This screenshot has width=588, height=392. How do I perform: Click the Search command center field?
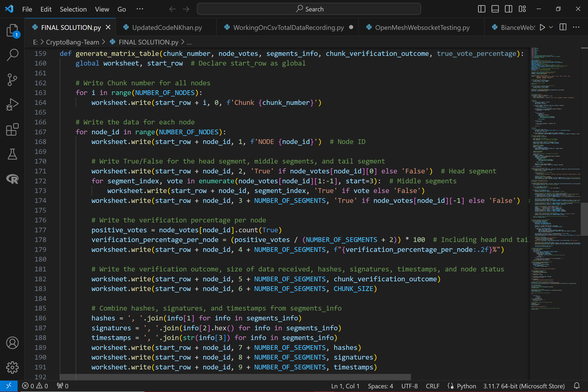coord(309,9)
